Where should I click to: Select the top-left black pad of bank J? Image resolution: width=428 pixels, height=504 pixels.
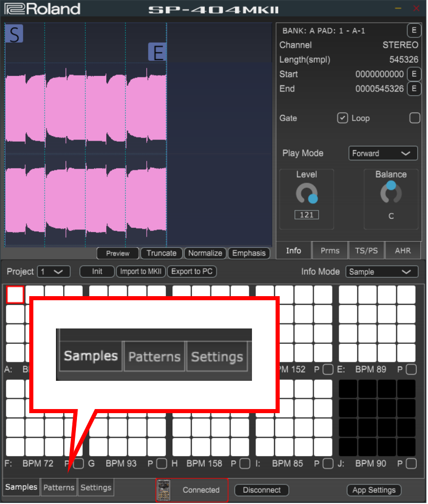tap(348, 390)
